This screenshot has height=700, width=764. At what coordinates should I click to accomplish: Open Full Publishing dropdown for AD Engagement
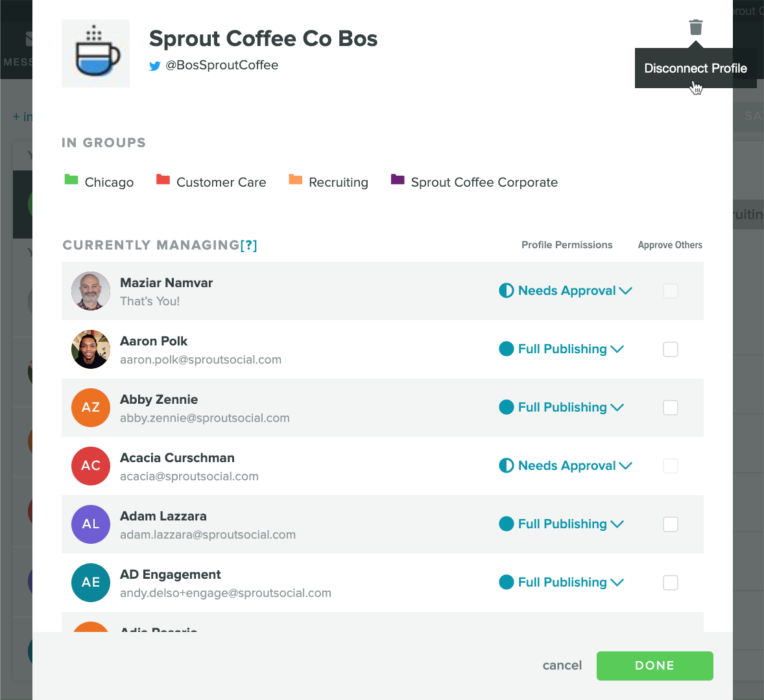(561, 582)
